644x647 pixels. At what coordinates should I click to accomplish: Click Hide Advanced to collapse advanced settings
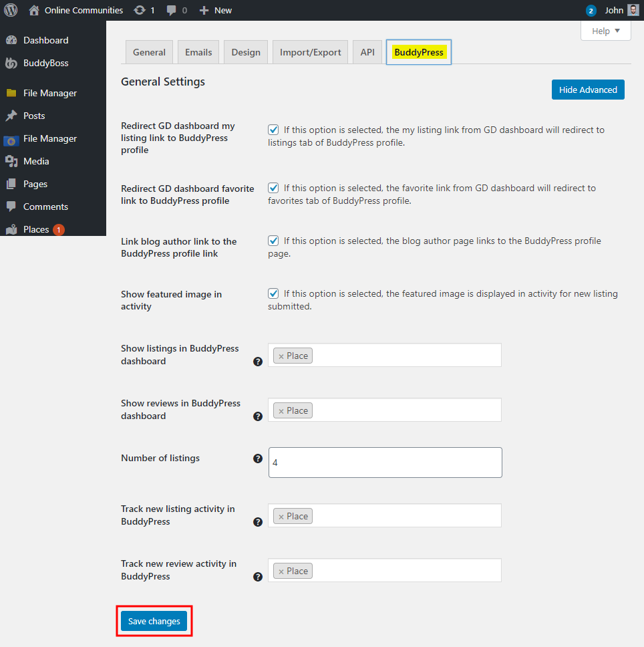588,89
